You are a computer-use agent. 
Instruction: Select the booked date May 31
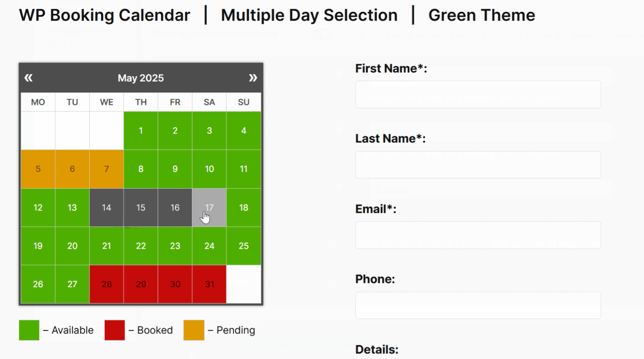209,284
